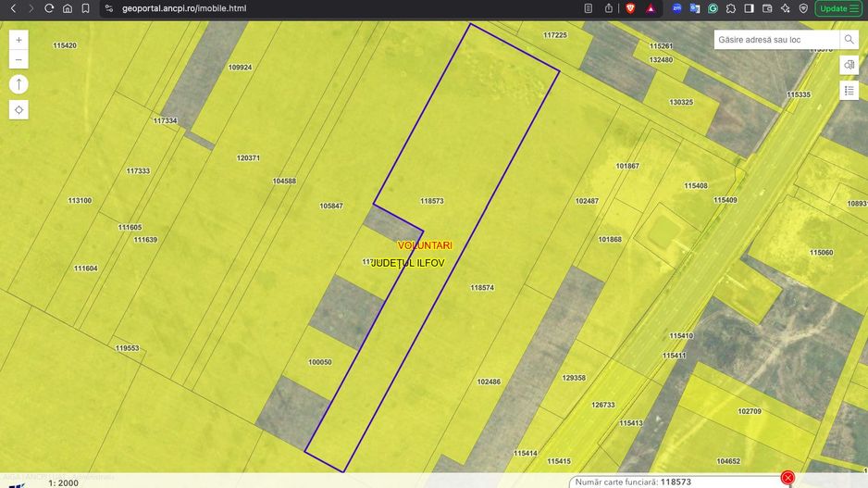Select parcel 115060 label
The height and width of the screenshot is (488, 868).
click(x=821, y=253)
